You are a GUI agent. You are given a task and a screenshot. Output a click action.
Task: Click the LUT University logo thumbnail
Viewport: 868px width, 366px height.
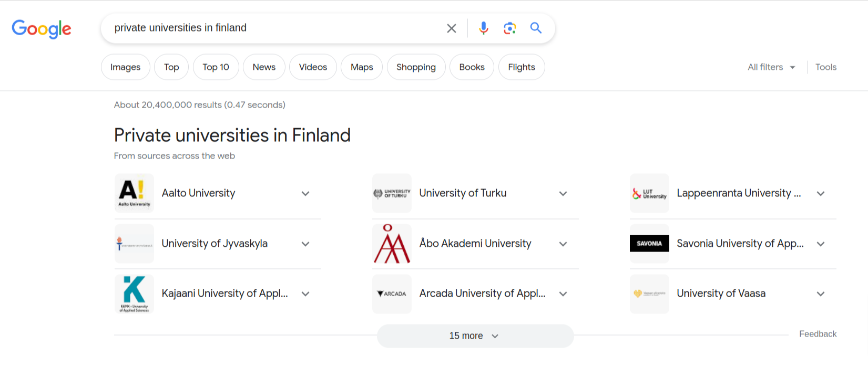point(649,193)
